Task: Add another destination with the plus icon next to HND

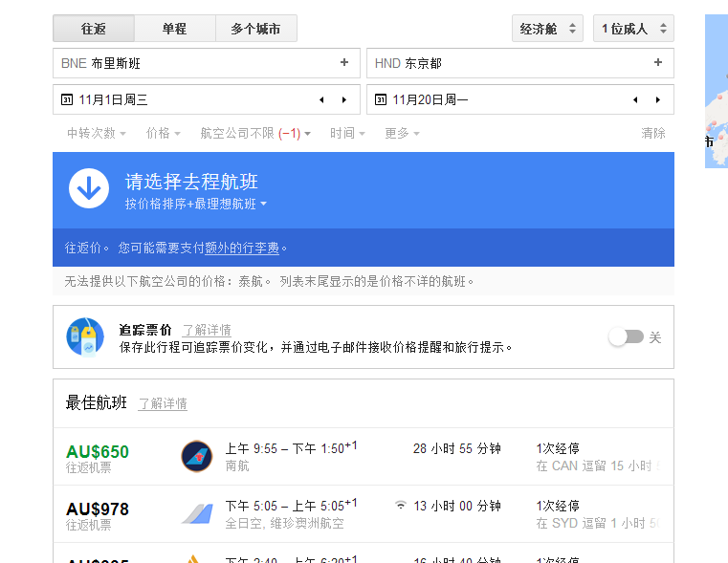Action: pyautogui.click(x=658, y=62)
